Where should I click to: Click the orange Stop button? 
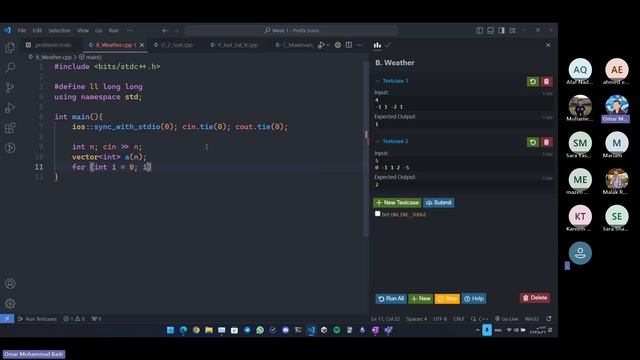tap(447, 299)
